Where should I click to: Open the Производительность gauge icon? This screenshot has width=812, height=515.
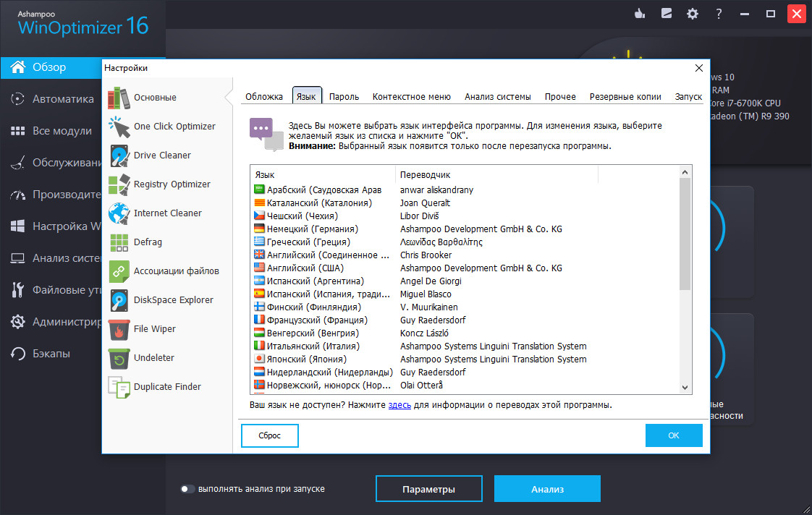point(17,195)
